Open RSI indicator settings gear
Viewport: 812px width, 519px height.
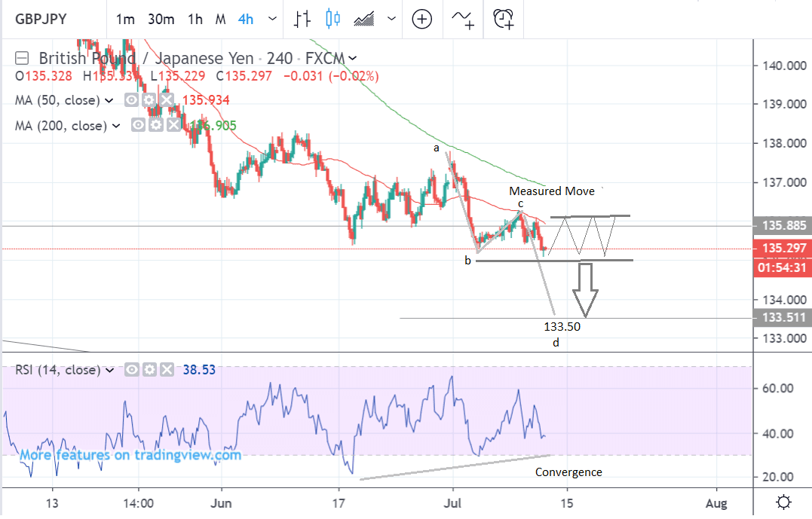coord(150,370)
